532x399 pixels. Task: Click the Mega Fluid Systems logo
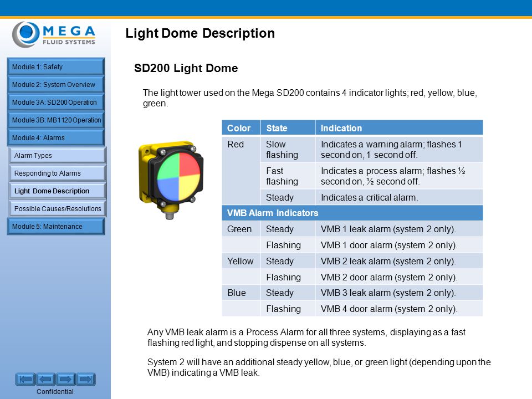tap(54, 34)
